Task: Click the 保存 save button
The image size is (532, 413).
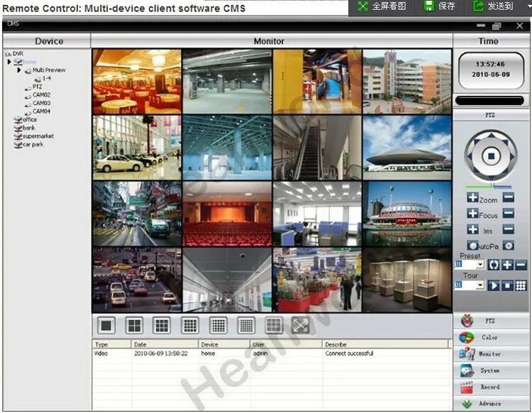Action: point(440,6)
